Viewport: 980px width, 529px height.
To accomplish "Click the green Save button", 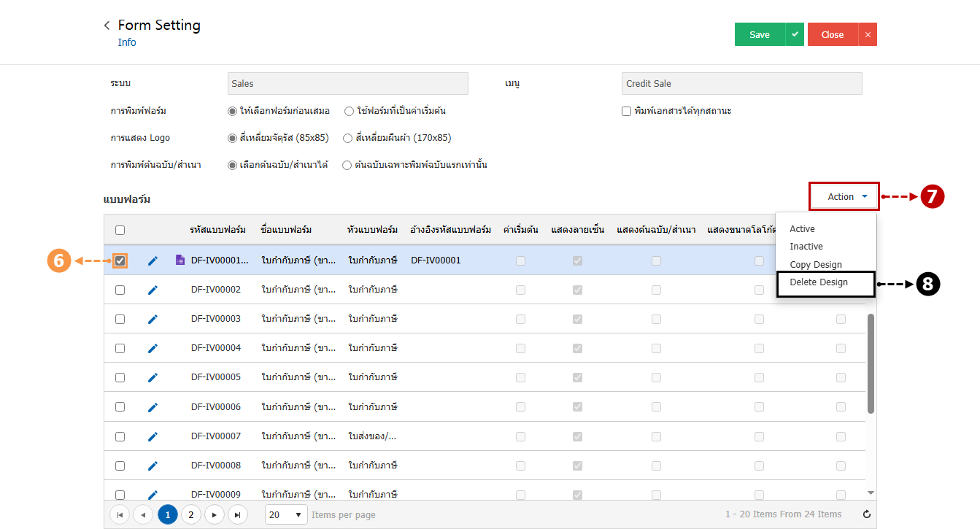I will click(760, 34).
